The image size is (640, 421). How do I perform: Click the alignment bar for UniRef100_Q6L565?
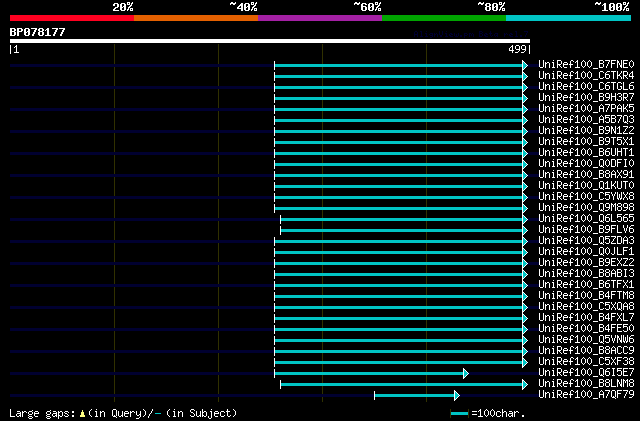pos(404,220)
